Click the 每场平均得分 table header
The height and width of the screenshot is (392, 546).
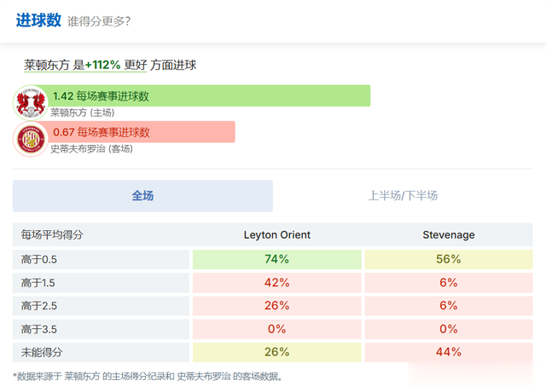pos(53,235)
